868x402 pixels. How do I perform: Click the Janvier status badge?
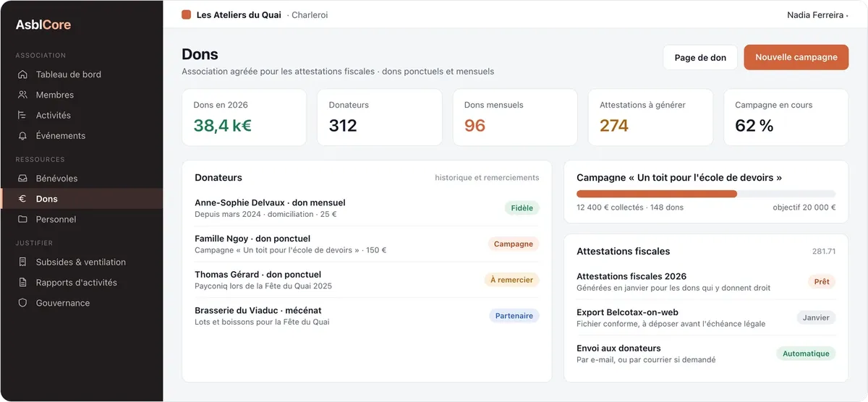click(817, 317)
